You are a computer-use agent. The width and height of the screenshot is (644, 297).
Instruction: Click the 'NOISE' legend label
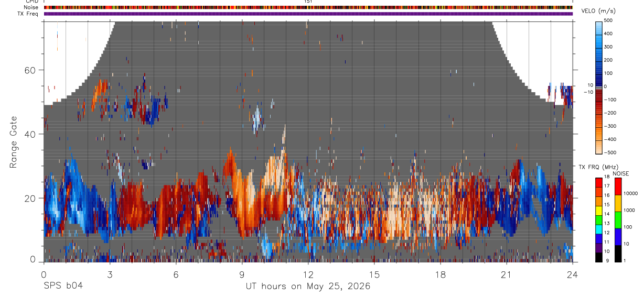[621, 173]
